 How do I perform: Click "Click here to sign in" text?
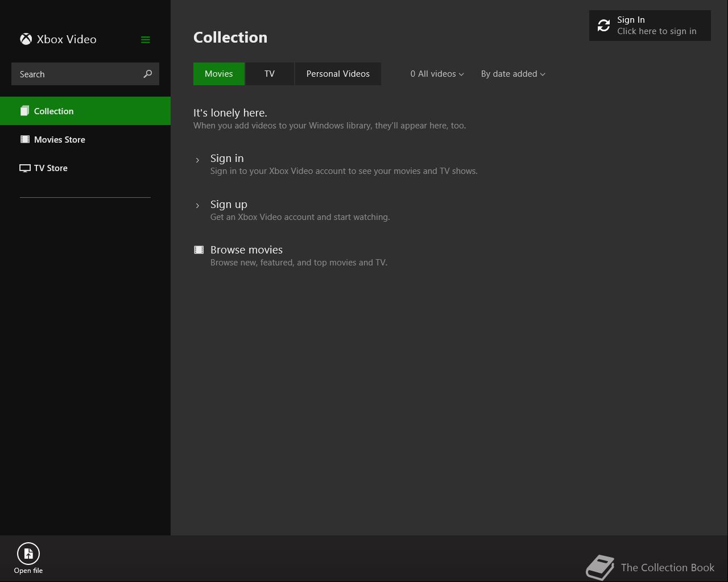pyautogui.click(x=657, y=31)
